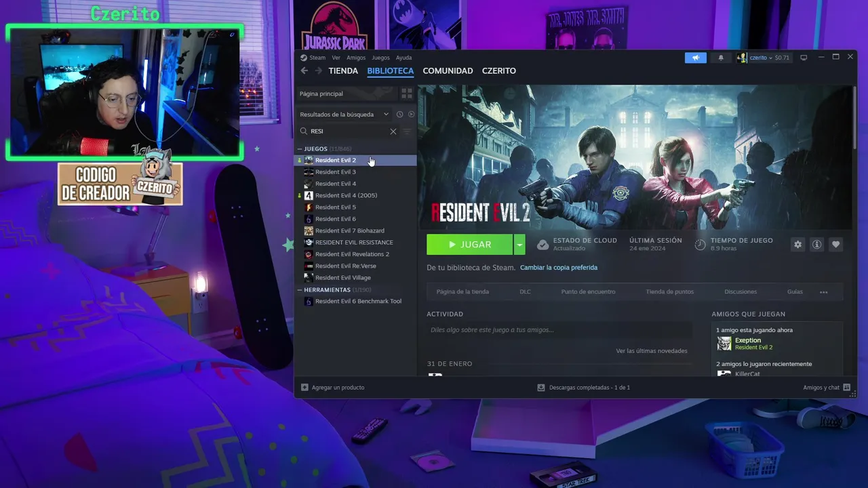This screenshot has width=868, height=488.
Task: Select RESIDENT EVIL RESISTANCE
Action: [355, 243]
